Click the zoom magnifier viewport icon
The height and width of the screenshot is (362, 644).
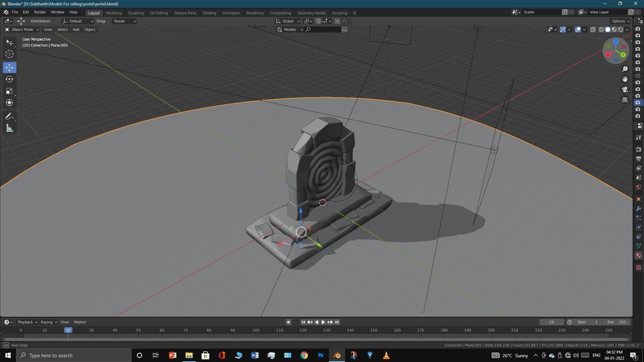(625, 69)
